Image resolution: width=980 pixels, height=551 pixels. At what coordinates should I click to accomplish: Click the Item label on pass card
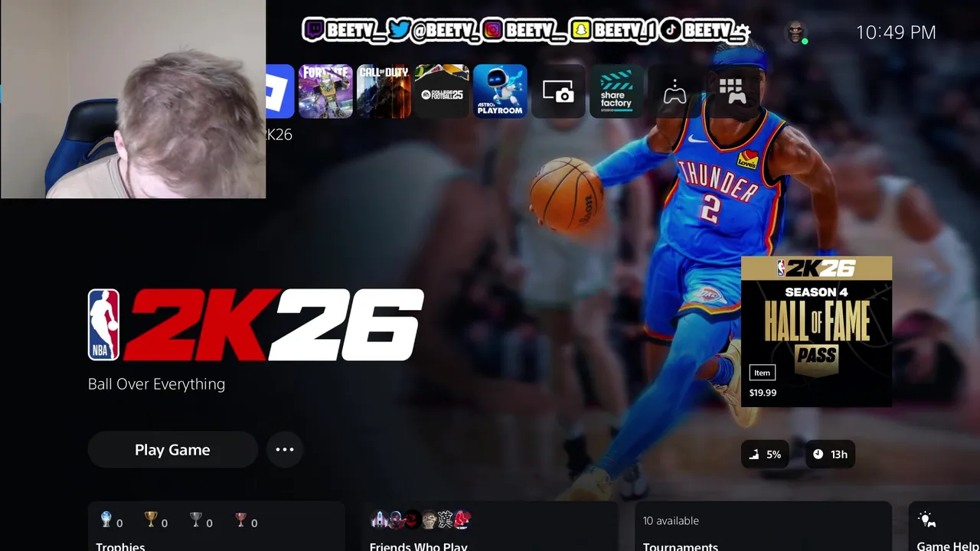click(762, 373)
